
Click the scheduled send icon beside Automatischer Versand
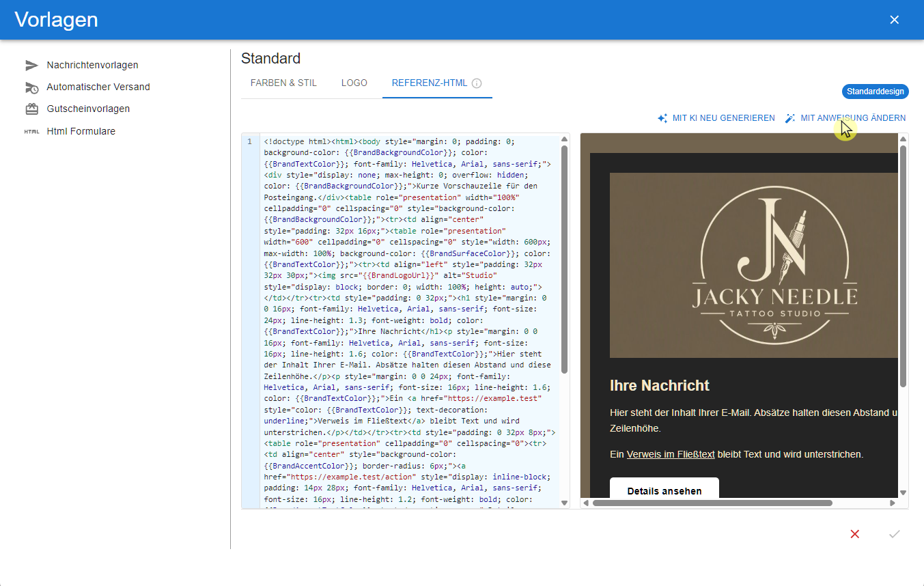[x=31, y=87]
